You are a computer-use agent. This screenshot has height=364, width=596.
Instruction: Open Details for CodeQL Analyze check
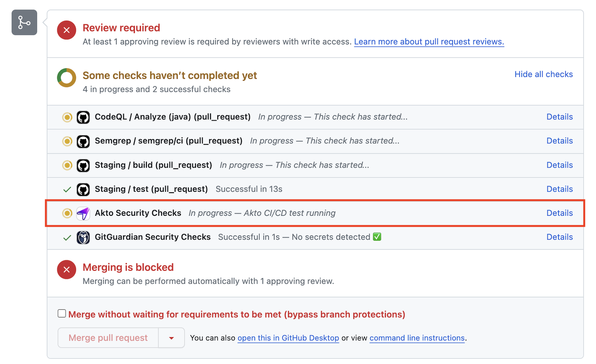tap(559, 117)
